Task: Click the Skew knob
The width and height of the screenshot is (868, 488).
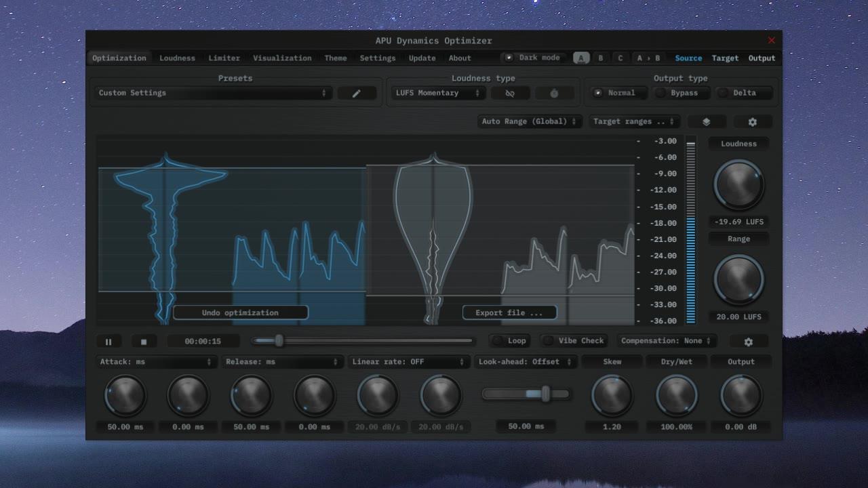Action: click(x=612, y=396)
